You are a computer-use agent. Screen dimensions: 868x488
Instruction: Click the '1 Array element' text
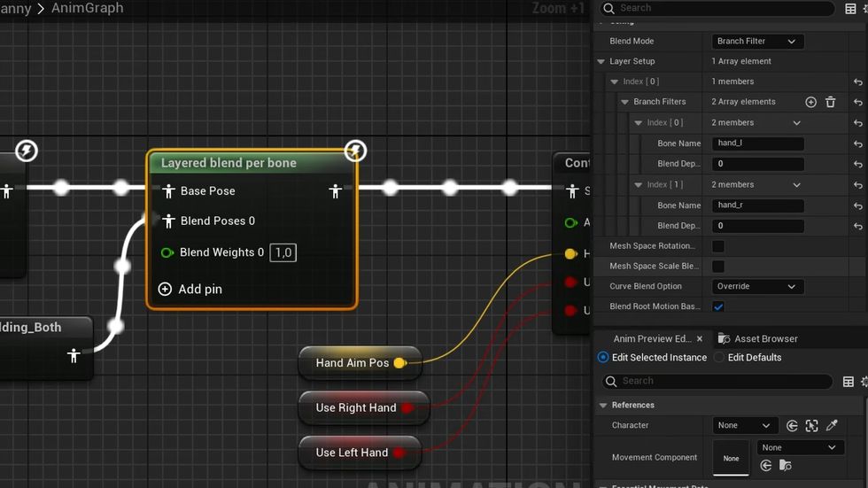pos(741,61)
